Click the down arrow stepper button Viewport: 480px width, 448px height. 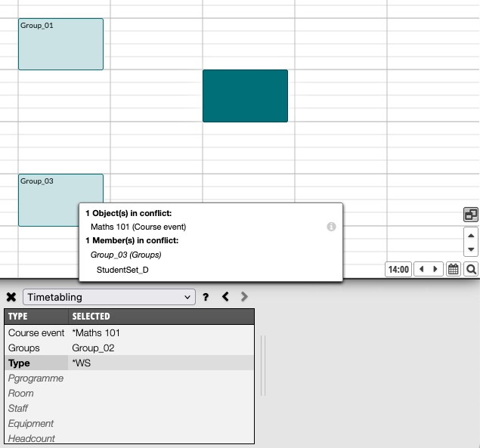click(x=471, y=249)
